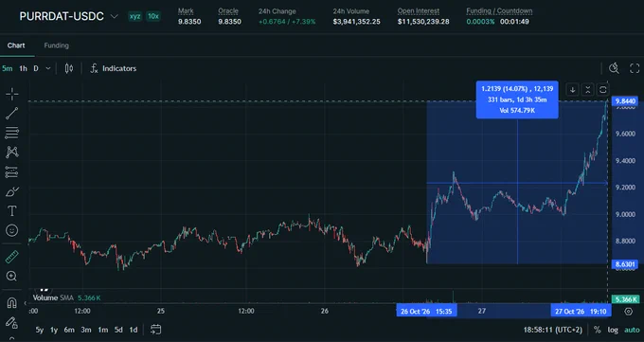The image size is (644, 342).
Task: Open the Funding tab
Action: 56,45
